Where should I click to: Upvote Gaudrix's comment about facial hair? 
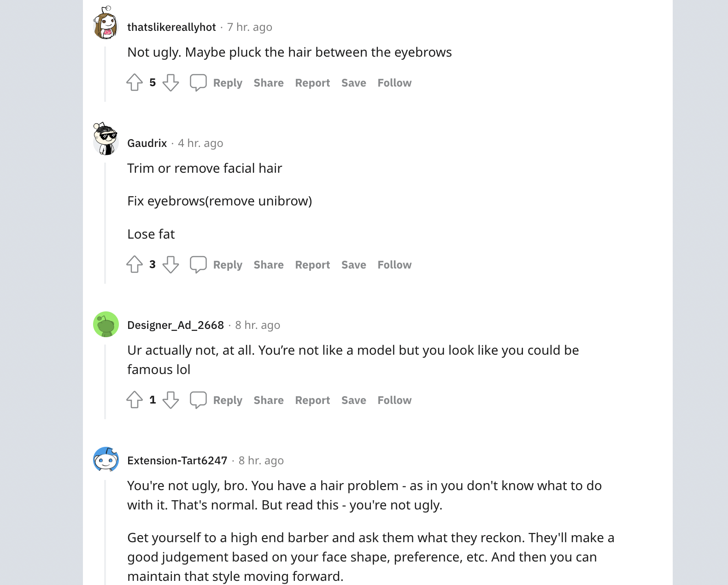pyautogui.click(x=135, y=264)
